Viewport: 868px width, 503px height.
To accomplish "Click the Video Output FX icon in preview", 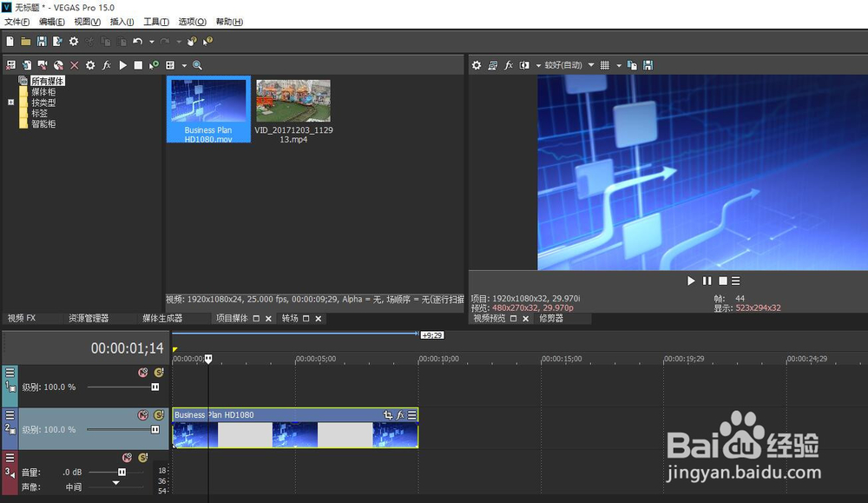I will [x=508, y=65].
